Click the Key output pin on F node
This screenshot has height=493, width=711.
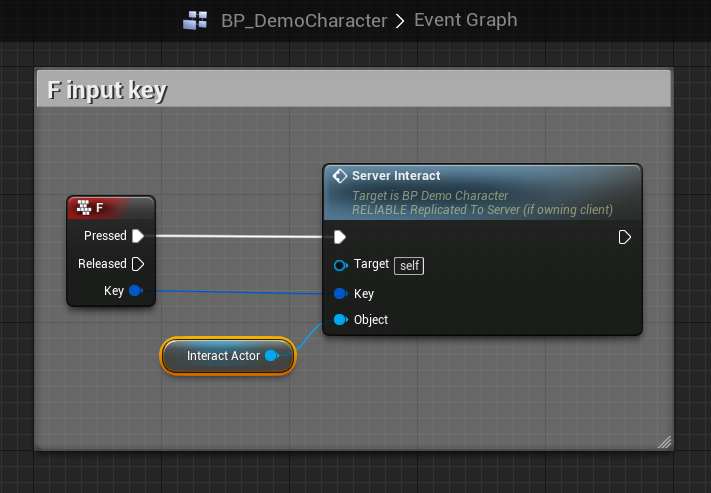(136, 291)
